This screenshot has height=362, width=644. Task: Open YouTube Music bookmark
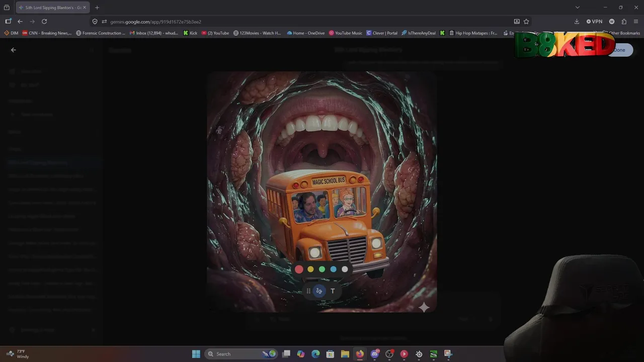[346, 33]
